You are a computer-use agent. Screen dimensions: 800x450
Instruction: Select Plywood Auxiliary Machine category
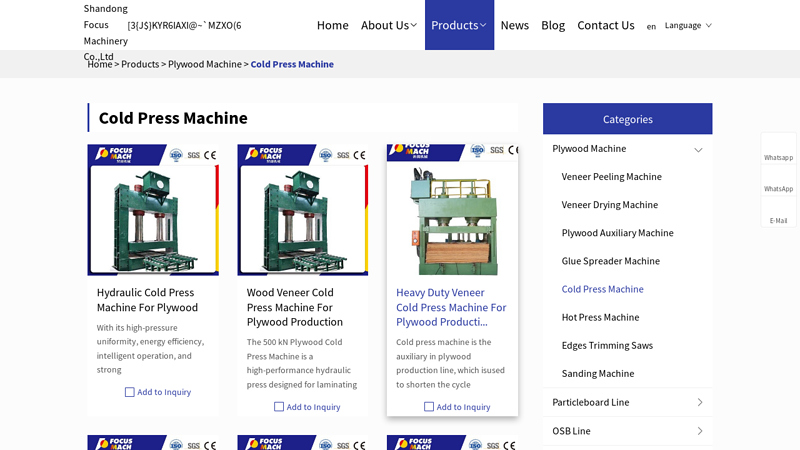pos(617,233)
